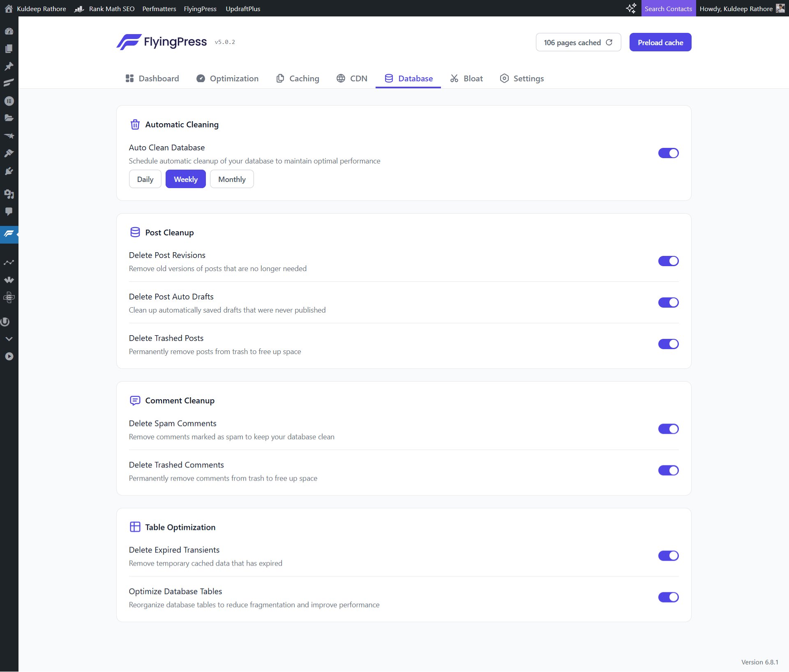Click the crossed-bandage icon in sidebar
The image size is (789, 672).
point(9,297)
